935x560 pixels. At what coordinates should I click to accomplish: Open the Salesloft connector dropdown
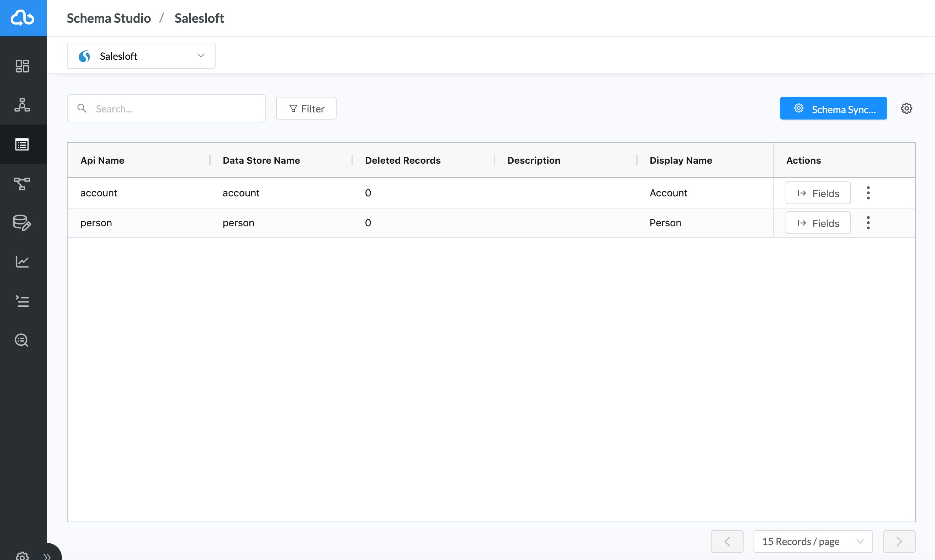click(141, 56)
